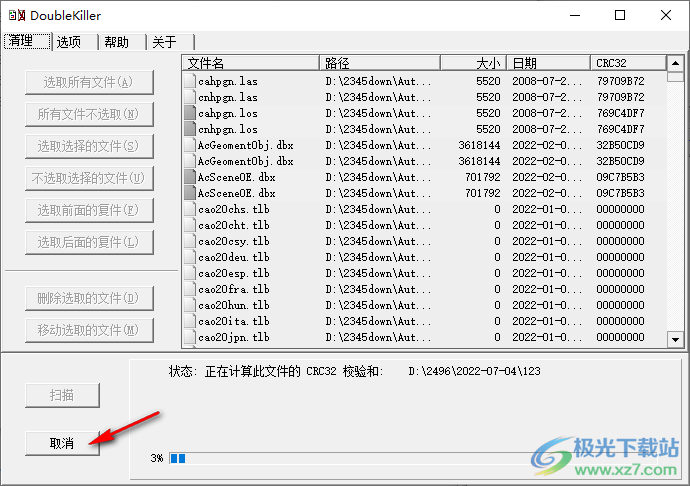Select the file name cao20esp.tlb
Image resolution: width=690 pixels, height=486 pixels.
234,273
